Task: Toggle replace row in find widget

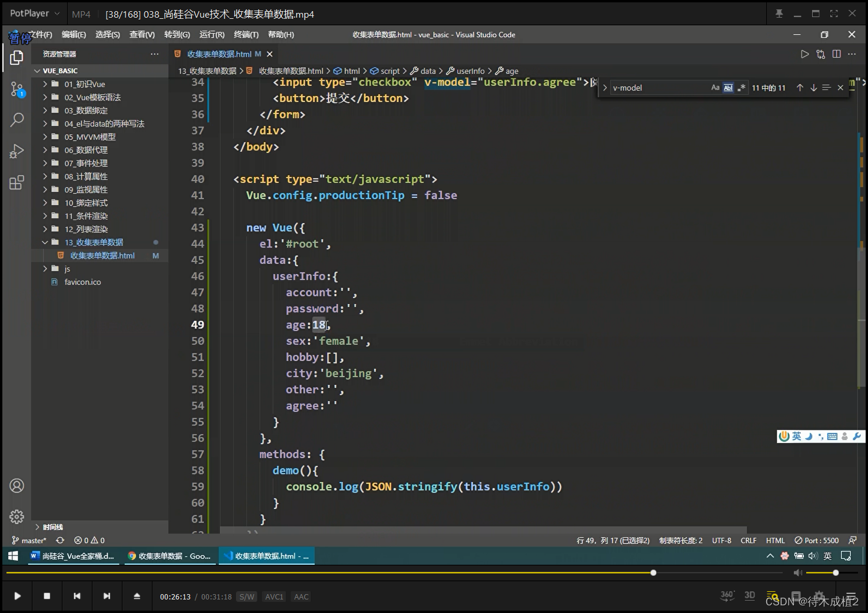Action: [604, 88]
